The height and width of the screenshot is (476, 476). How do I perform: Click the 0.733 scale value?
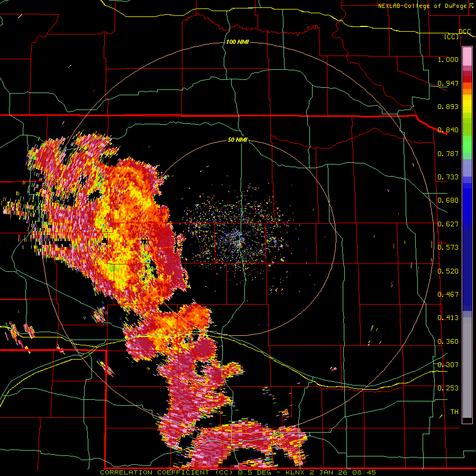(x=448, y=177)
